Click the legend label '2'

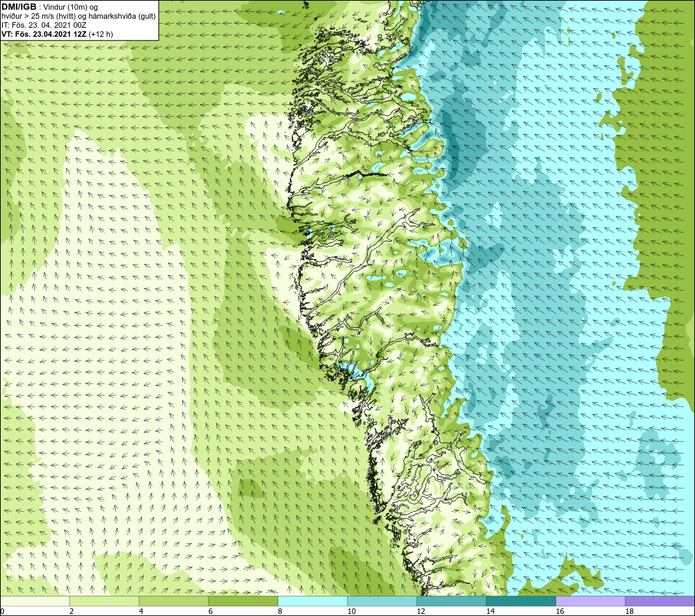pos(72,612)
